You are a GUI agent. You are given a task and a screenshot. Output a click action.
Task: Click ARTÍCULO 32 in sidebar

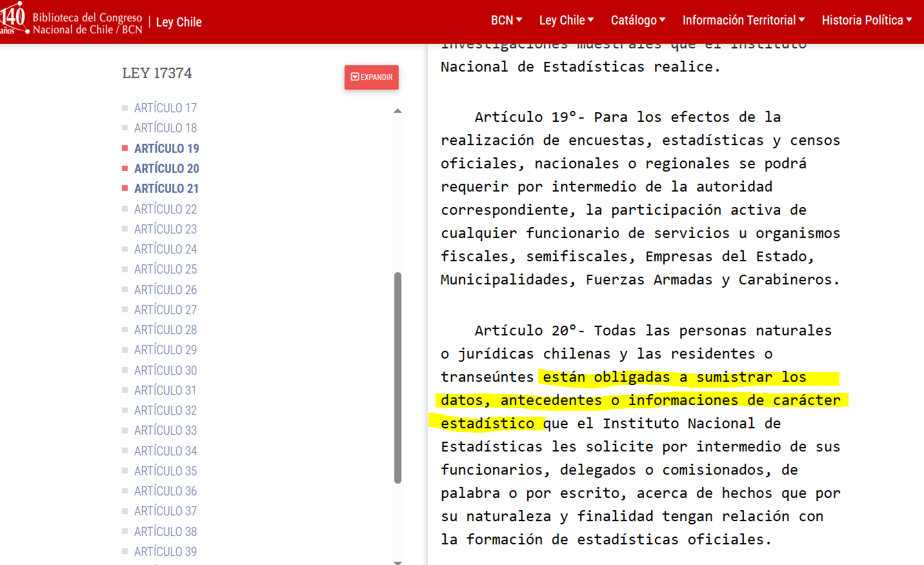point(165,410)
